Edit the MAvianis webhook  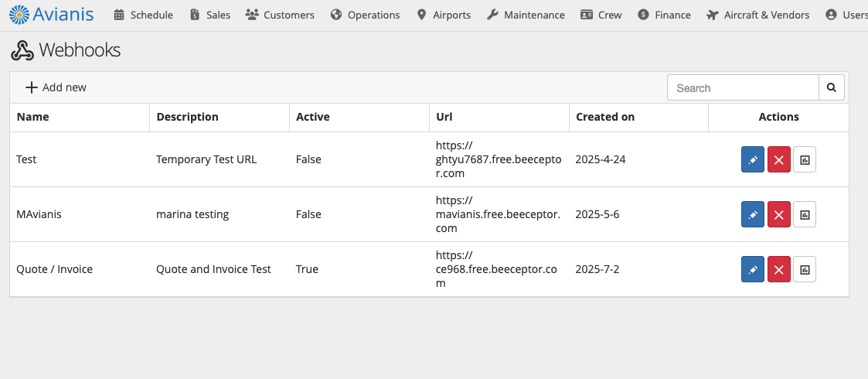point(752,214)
